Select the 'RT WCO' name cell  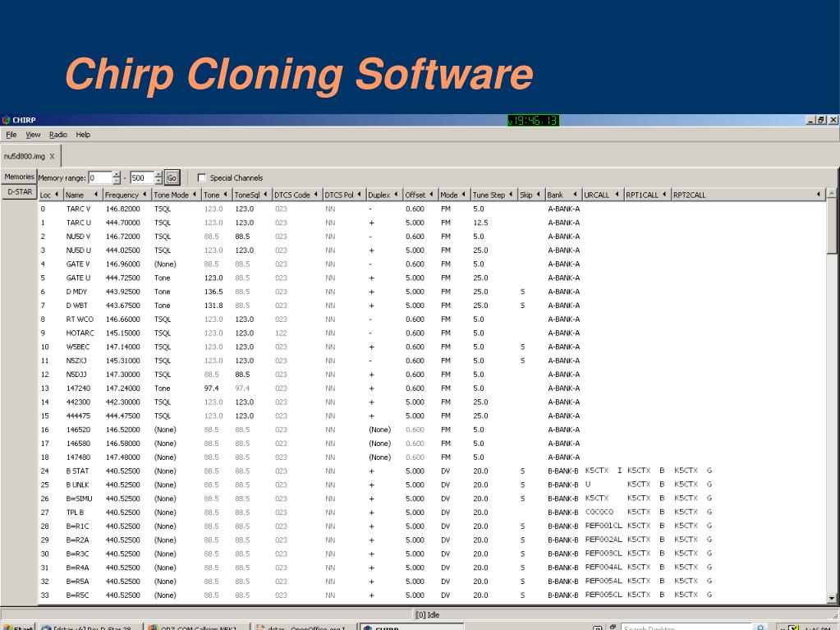[x=80, y=320]
